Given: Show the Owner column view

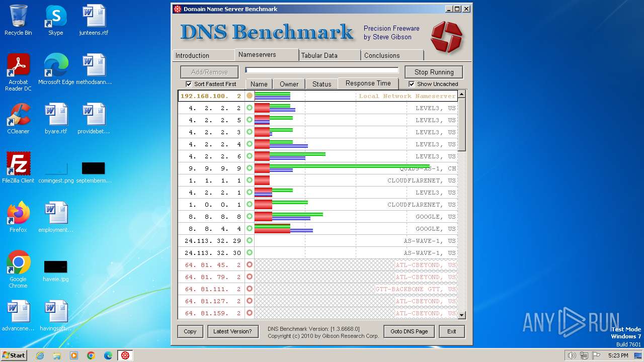Looking at the screenshot, I should tap(289, 84).
